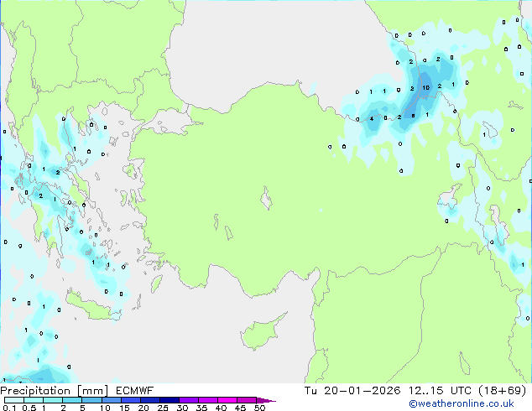Screen dimensions: 532x411
Task: Click the legend label '25'
Action: point(163,408)
